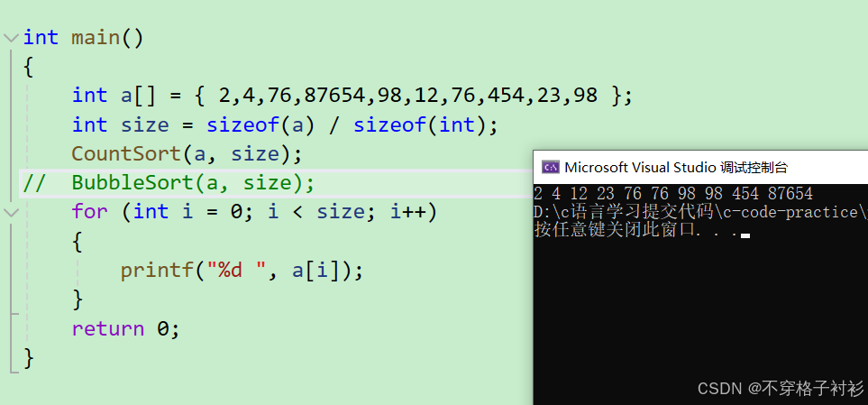Click the int main() declaration

click(83, 38)
